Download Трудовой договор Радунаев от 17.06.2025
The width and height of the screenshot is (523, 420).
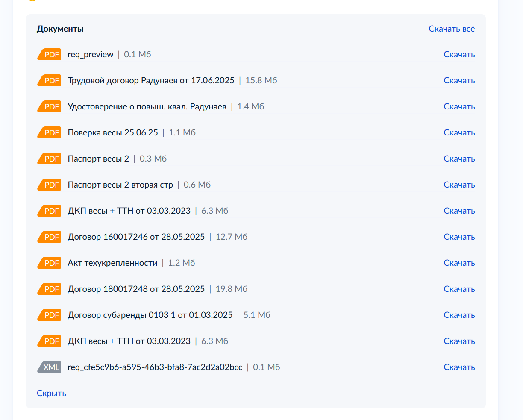pyautogui.click(x=459, y=80)
